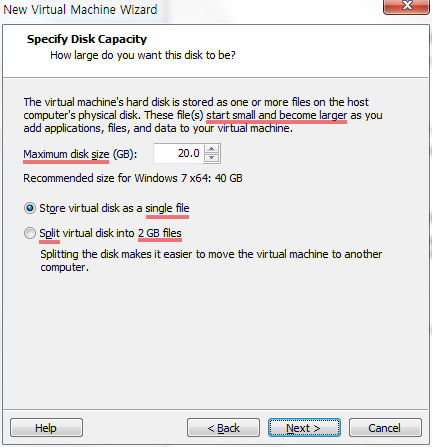Click the hard disk description paragraph
Screen dimensions: 432x447
(203, 115)
